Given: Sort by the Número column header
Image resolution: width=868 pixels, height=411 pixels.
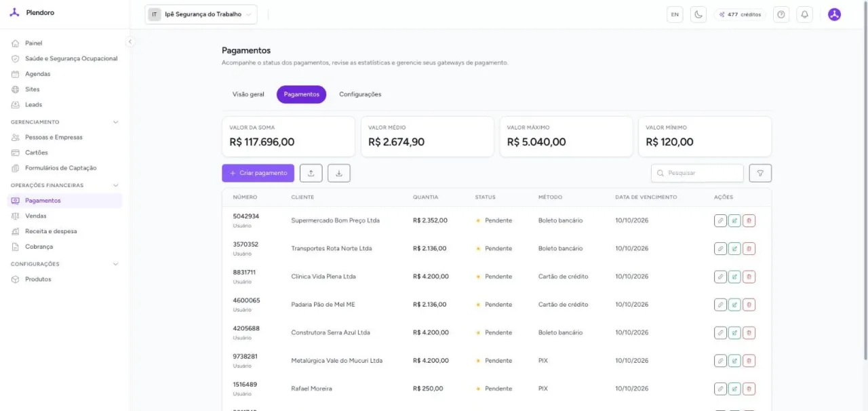Looking at the screenshot, I should click(x=245, y=197).
